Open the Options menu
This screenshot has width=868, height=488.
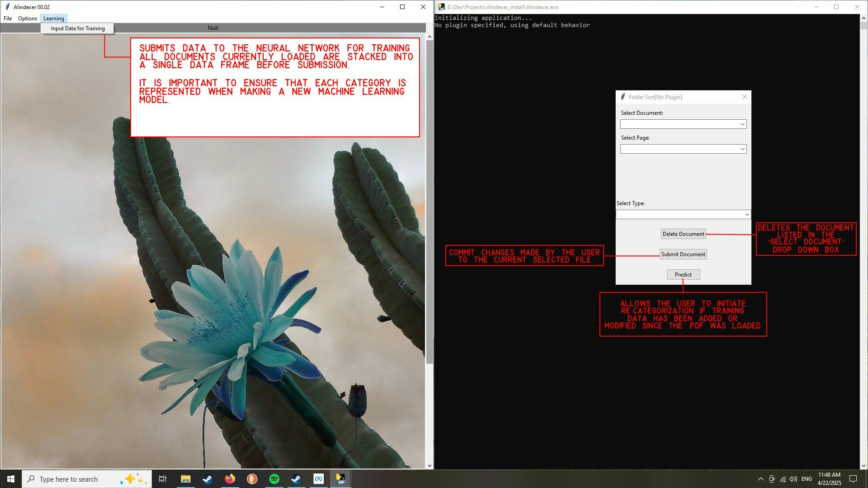28,19
